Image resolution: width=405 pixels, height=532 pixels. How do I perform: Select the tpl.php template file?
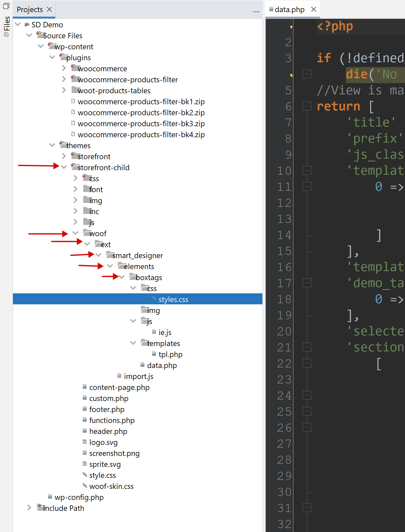(170, 354)
